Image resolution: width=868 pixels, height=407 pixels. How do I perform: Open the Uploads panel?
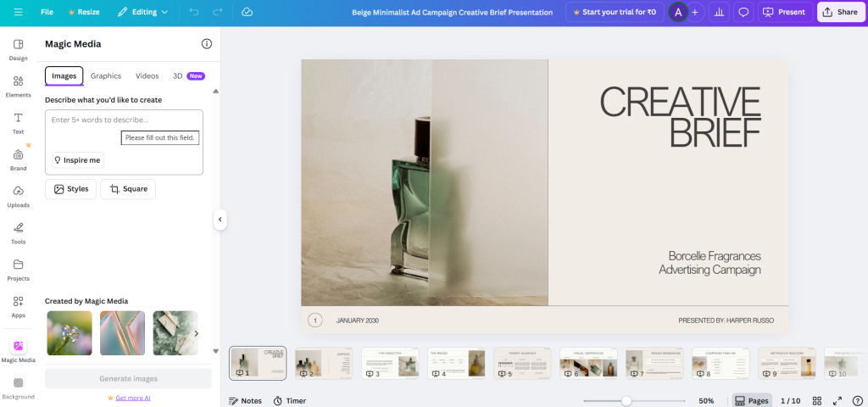tap(19, 196)
